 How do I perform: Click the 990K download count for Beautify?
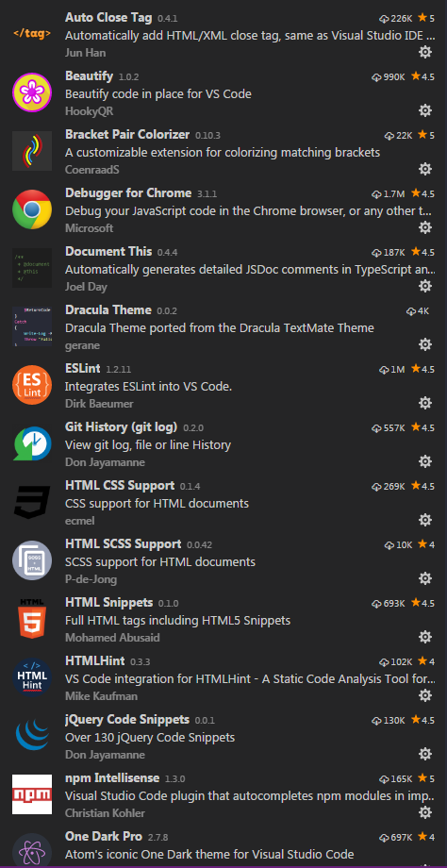[x=389, y=77]
